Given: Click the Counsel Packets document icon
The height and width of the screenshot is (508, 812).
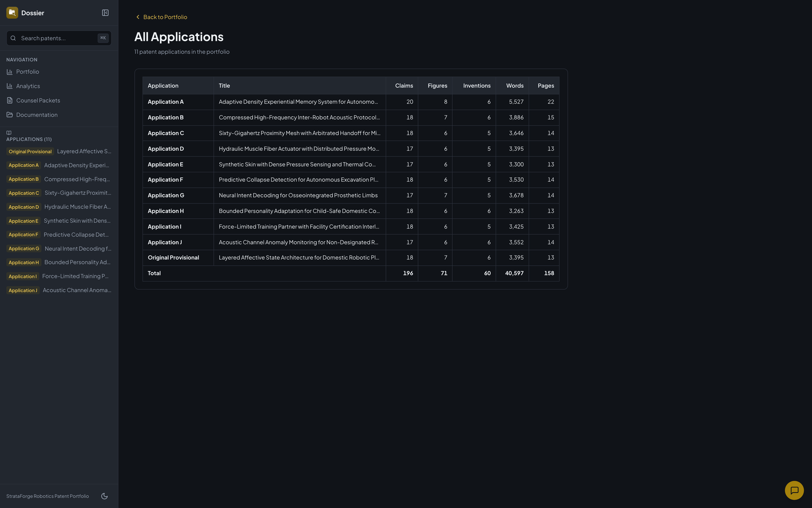Looking at the screenshot, I should [10, 101].
